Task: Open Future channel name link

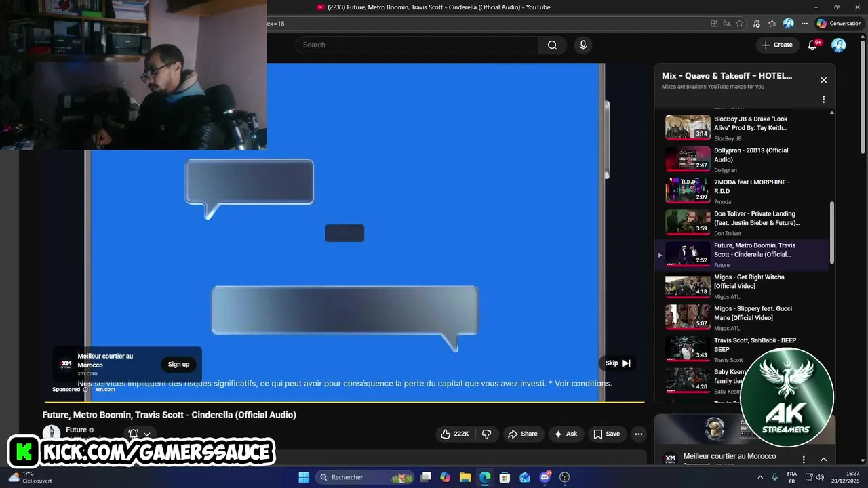Action: click(76, 430)
